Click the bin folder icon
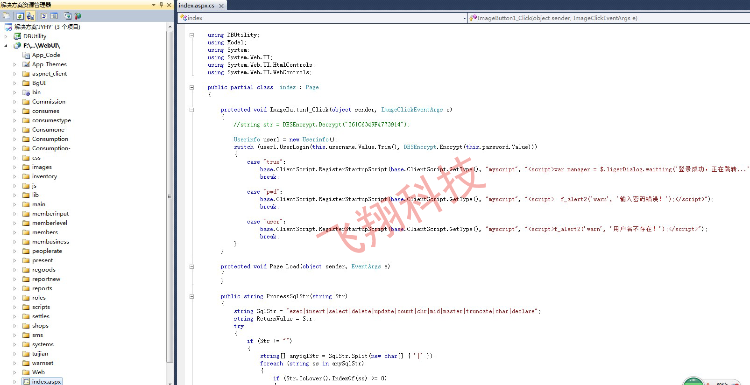The height and width of the screenshot is (385, 750). pyautogui.click(x=26, y=92)
